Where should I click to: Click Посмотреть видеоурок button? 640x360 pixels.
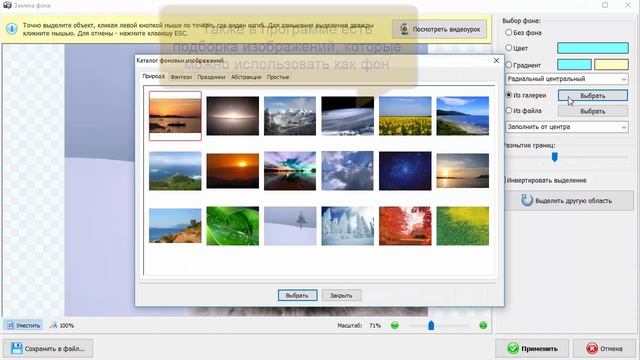(440, 29)
